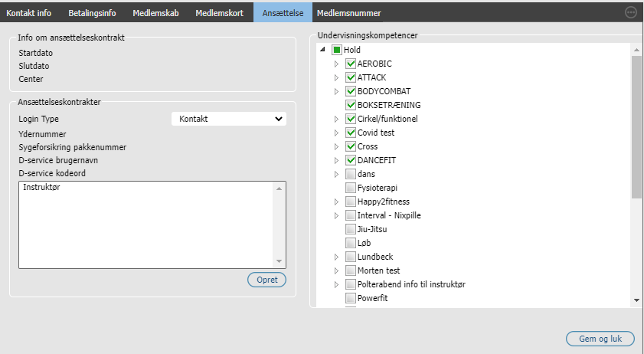Click the Opret button
The height and width of the screenshot is (354, 644).
(267, 280)
